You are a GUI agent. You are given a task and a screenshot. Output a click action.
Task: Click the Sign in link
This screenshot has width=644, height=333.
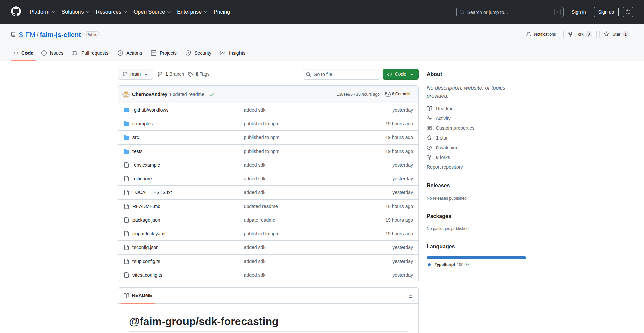578,12
